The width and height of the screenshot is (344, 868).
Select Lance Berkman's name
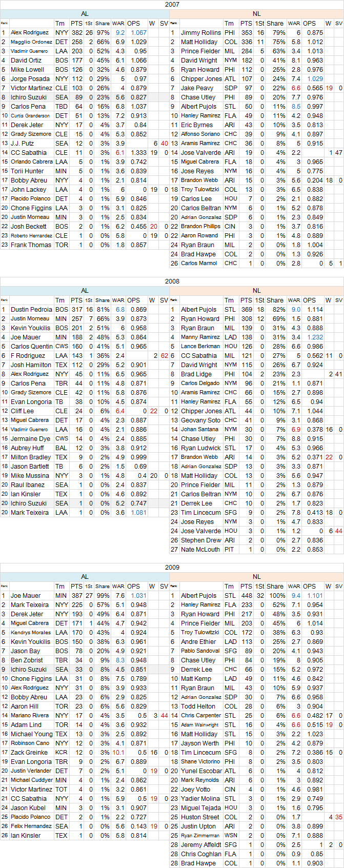click(200, 347)
